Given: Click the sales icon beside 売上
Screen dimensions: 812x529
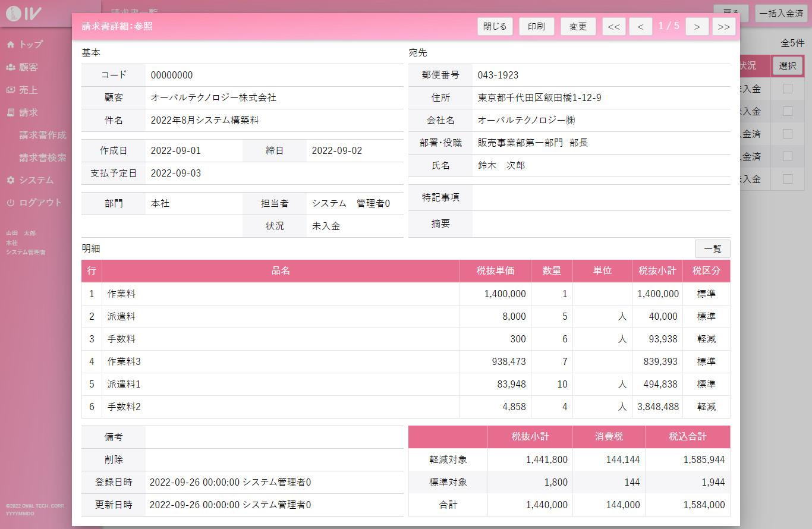Looking at the screenshot, I should (x=11, y=90).
